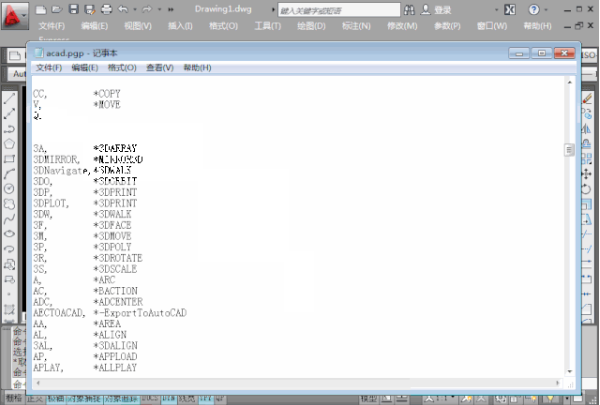The width and height of the screenshot is (600, 405).
Task: Click the *3DPRINT text on 3DPLOT line
Action: tap(115, 203)
